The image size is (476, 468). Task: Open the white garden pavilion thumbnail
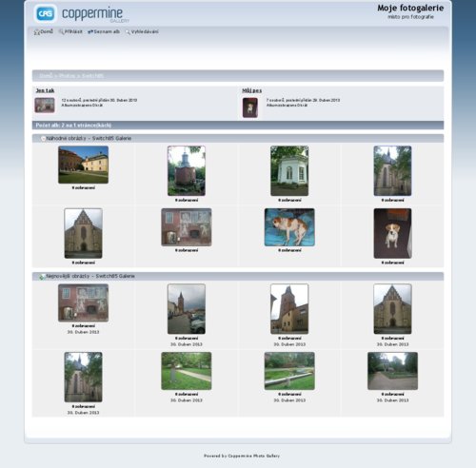click(289, 171)
